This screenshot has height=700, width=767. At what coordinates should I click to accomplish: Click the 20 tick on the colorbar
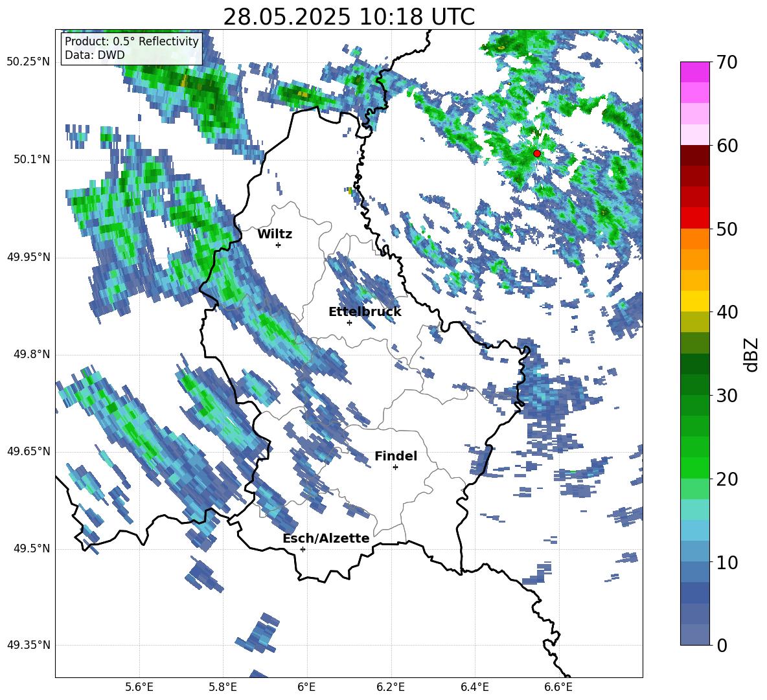[727, 479]
